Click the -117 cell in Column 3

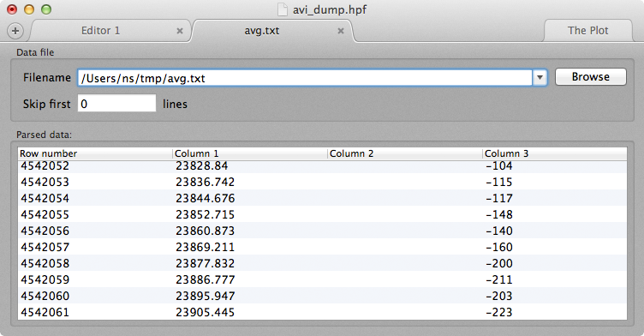pos(499,198)
